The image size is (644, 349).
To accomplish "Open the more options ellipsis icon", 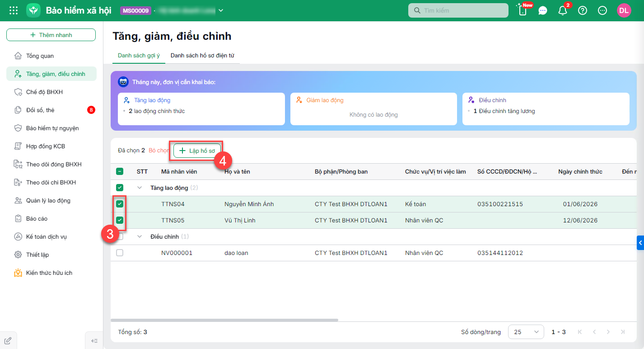I will point(602,10).
